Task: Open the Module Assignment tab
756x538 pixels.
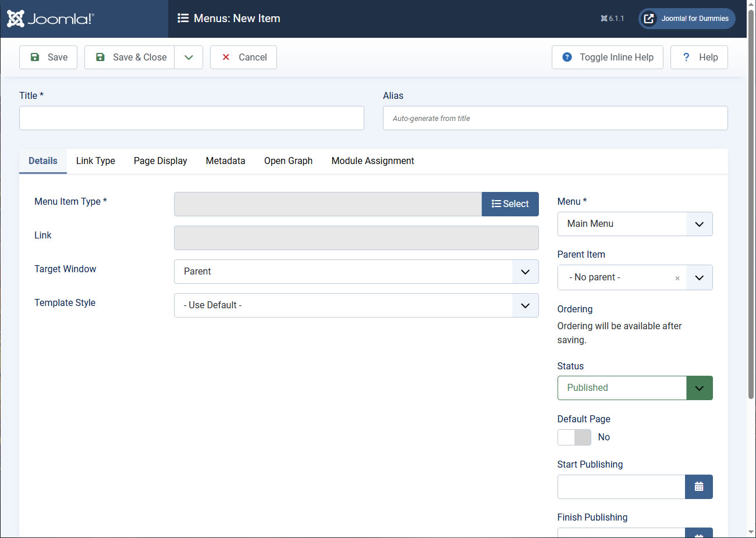Action: click(373, 161)
